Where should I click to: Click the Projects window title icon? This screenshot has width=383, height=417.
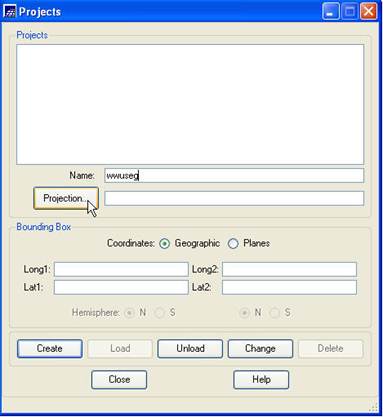pos(9,12)
